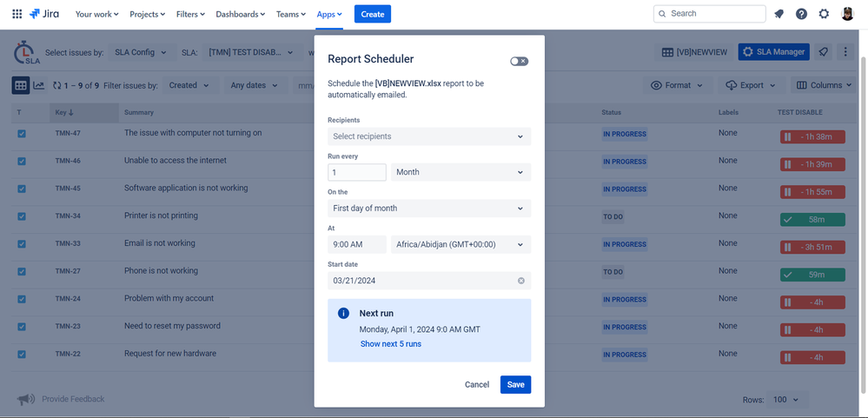Open the Dashboards menu
The image size is (868, 418).
coord(241,15)
